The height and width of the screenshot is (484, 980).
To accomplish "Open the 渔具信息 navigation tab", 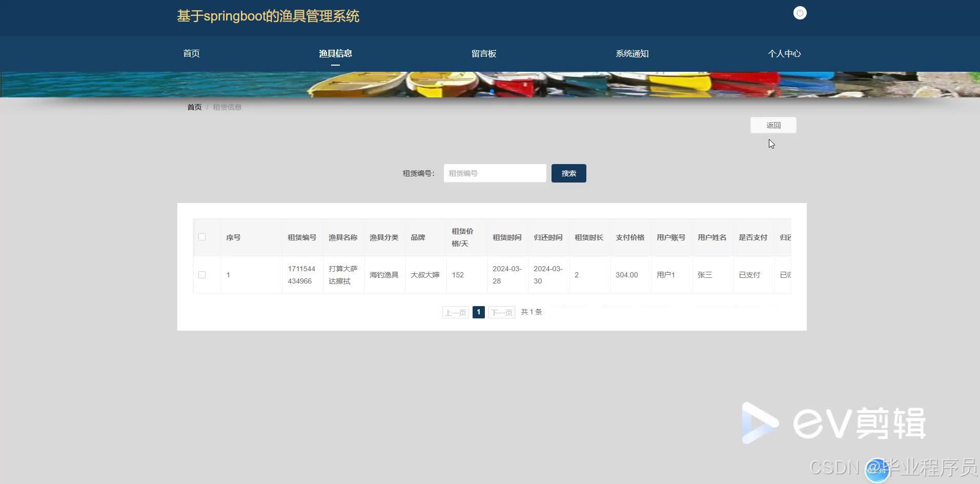I will (x=335, y=53).
